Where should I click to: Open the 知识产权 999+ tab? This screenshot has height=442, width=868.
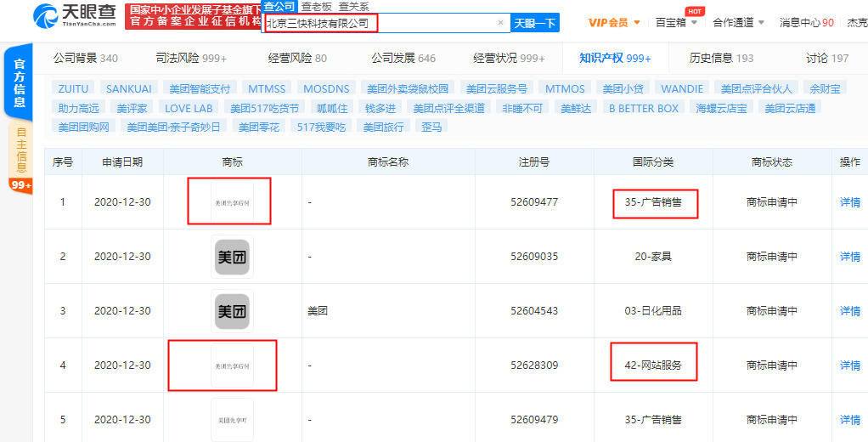click(x=615, y=58)
